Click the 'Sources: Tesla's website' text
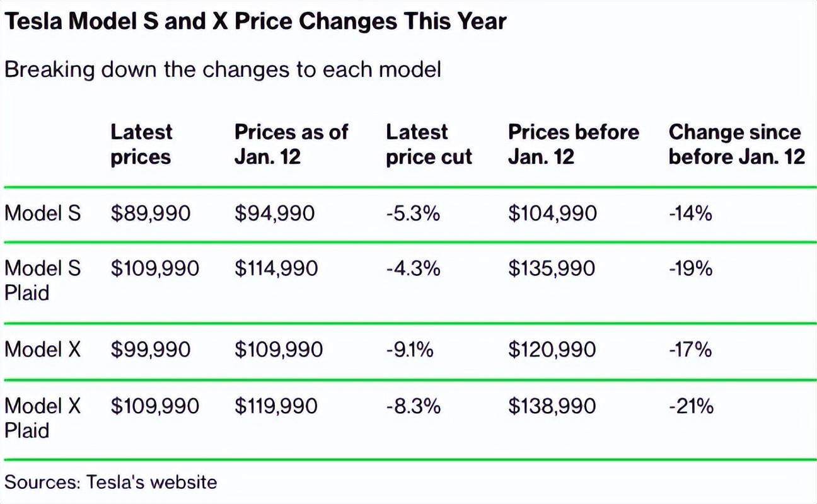 [x=111, y=483]
